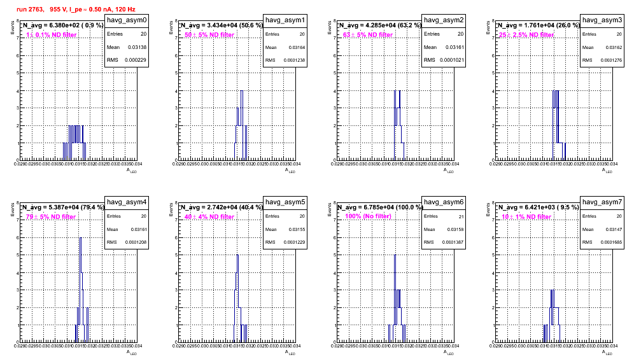Pick the magenta 100% (No filter) label
Viewport: 634px width, 364px height.
369,216
